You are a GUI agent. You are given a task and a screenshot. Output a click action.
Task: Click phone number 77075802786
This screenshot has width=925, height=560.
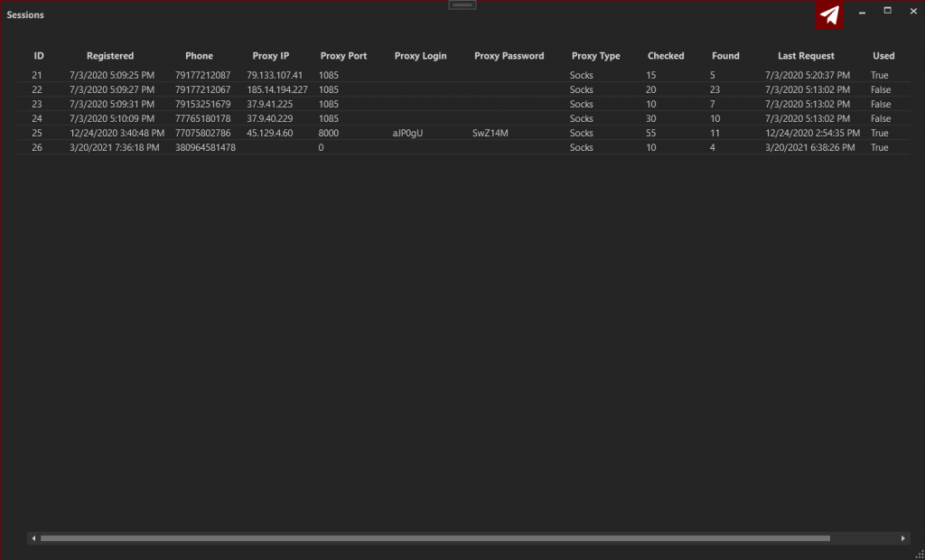pyautogui.click(x=203, y=133)
